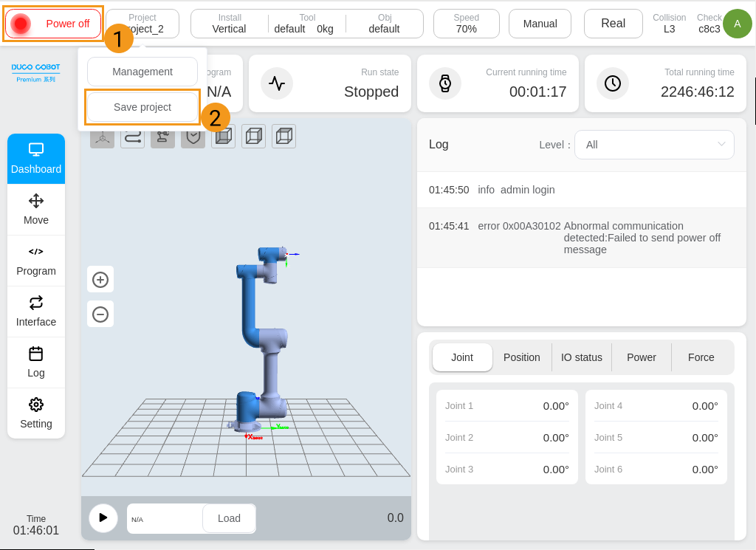
Task: Click the green user avatar A
Action: [x=737, y=24]
